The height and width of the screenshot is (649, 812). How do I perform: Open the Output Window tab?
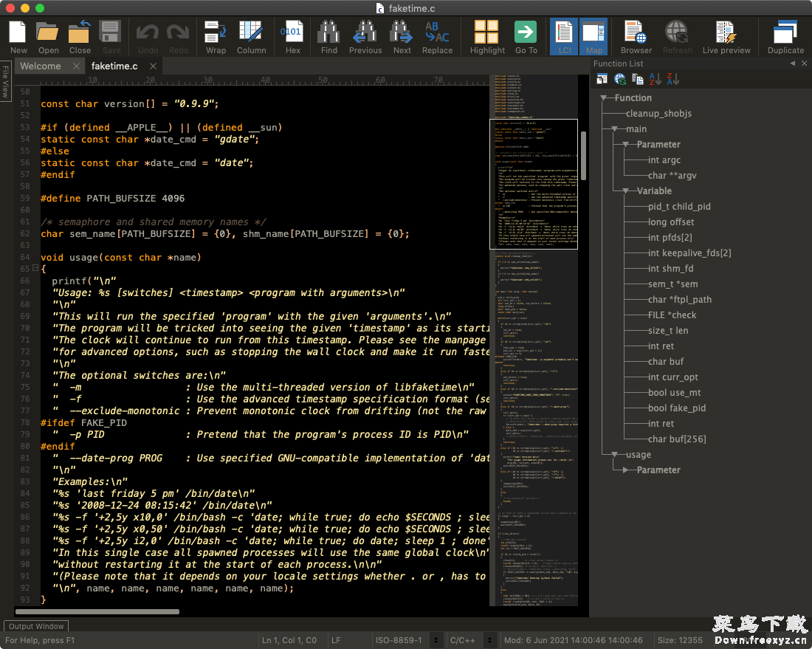click(x=36, y=626)
